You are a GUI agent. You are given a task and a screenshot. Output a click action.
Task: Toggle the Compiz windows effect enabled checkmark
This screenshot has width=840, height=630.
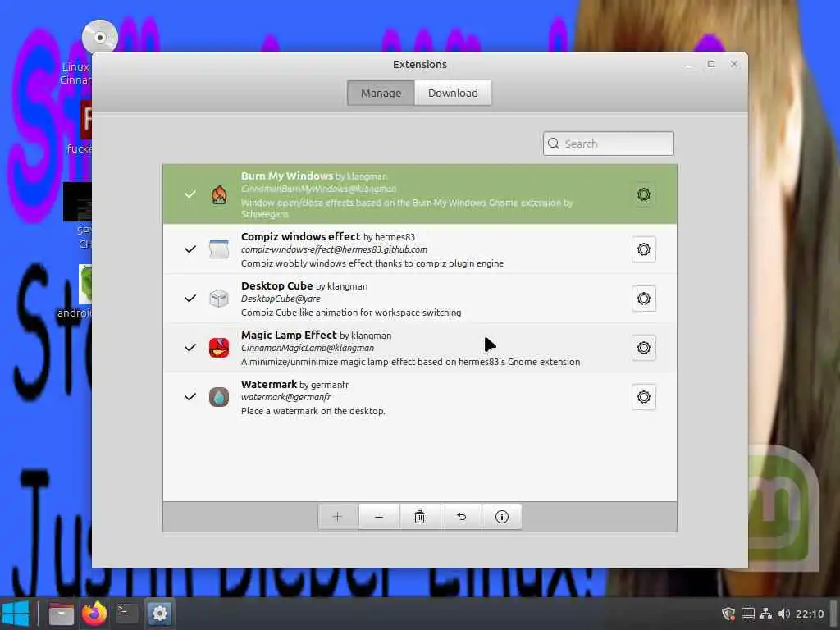(189, 249)
